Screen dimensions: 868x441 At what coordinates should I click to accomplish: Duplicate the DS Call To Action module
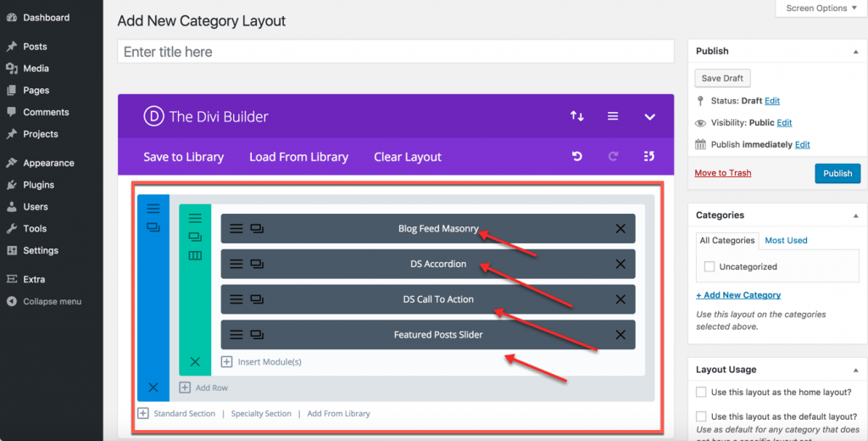(x=256, y=299)
